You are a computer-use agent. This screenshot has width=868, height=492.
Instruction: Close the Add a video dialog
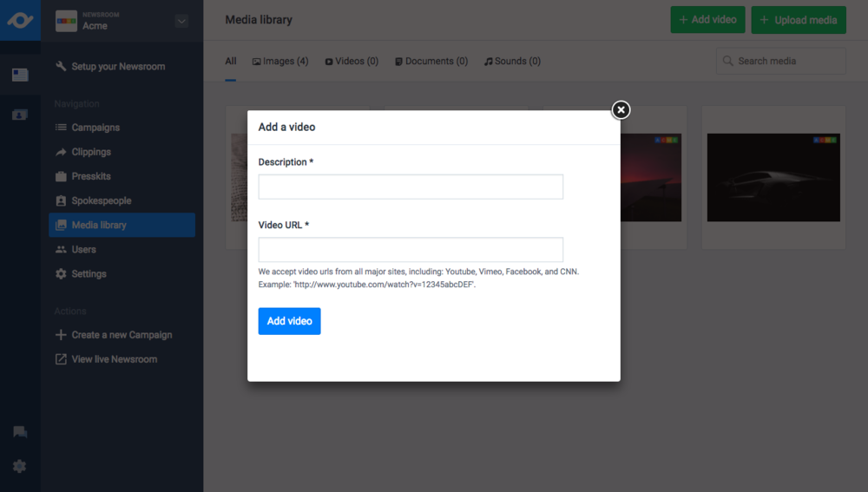621,109
